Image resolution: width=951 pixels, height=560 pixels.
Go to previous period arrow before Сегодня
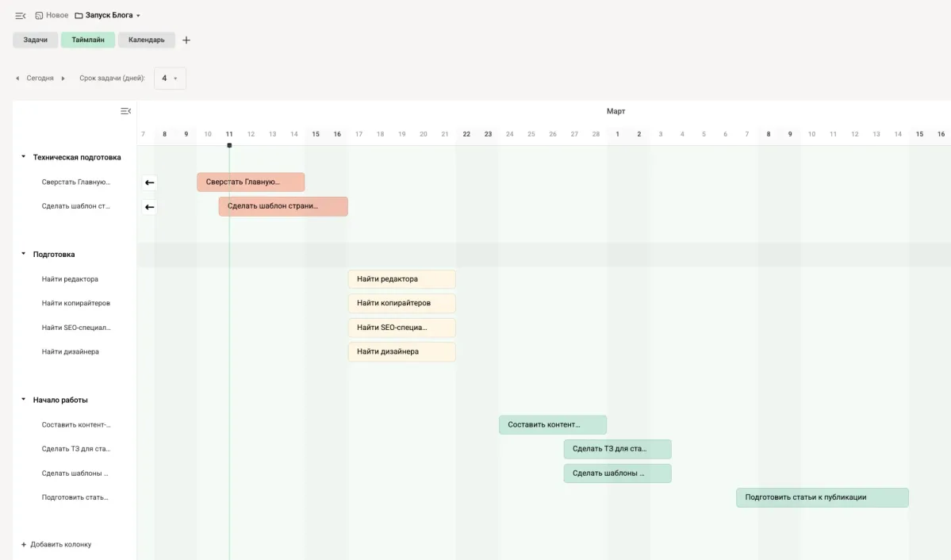17,79
